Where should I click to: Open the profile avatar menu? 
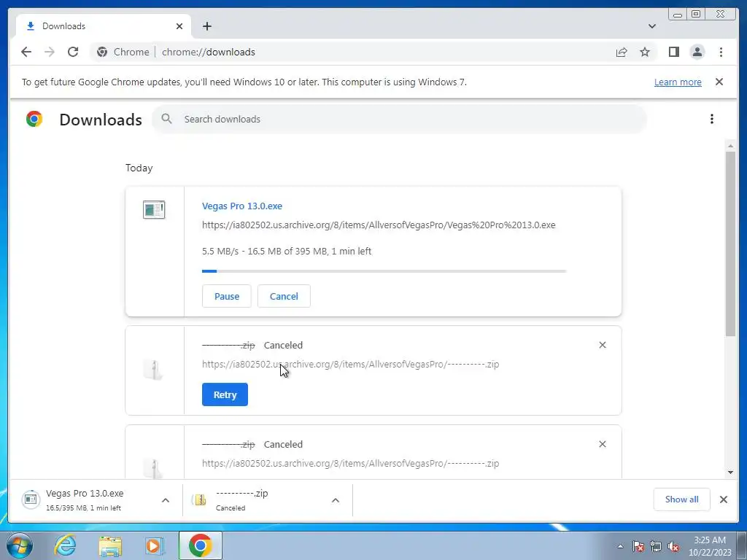click(x=697, y=52)
